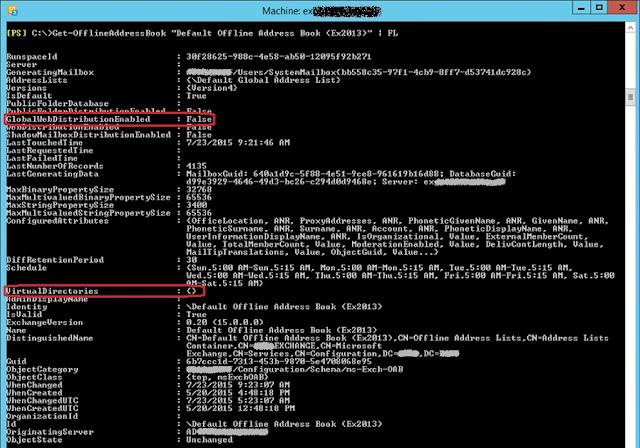This screenshot has height=448, width=640.
Task: Click the IsValid True value
Action: pos(196,315)
